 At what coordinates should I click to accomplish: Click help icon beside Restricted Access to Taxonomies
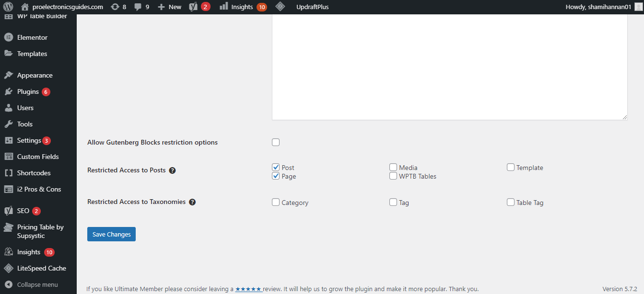[x=192, y=202]
